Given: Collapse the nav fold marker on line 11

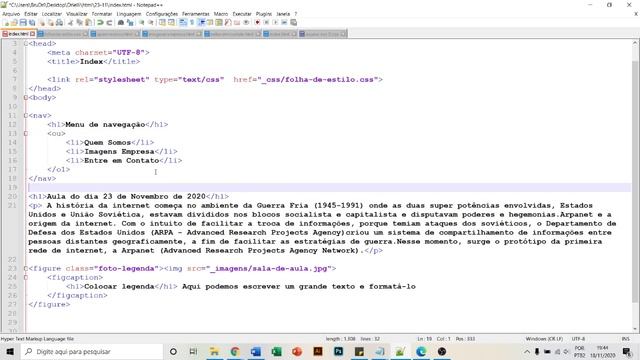Looking at the screenshot, I should pos(26,116).
